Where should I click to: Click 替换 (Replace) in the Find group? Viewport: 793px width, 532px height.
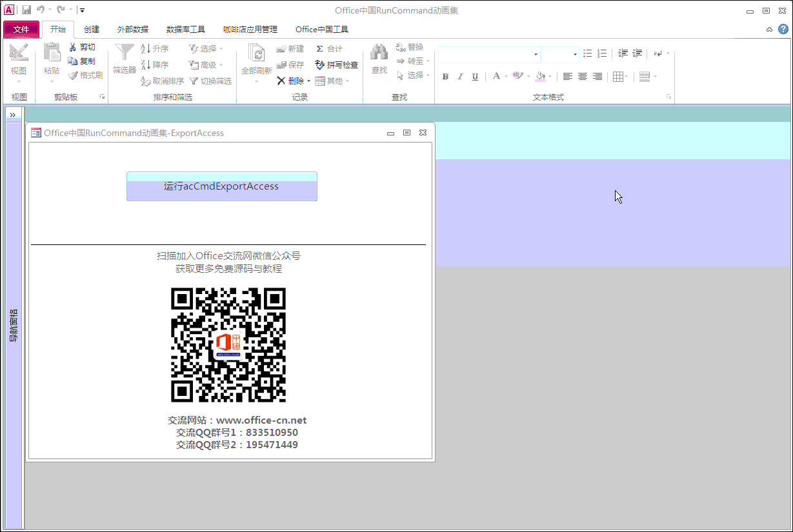(410, 47)
